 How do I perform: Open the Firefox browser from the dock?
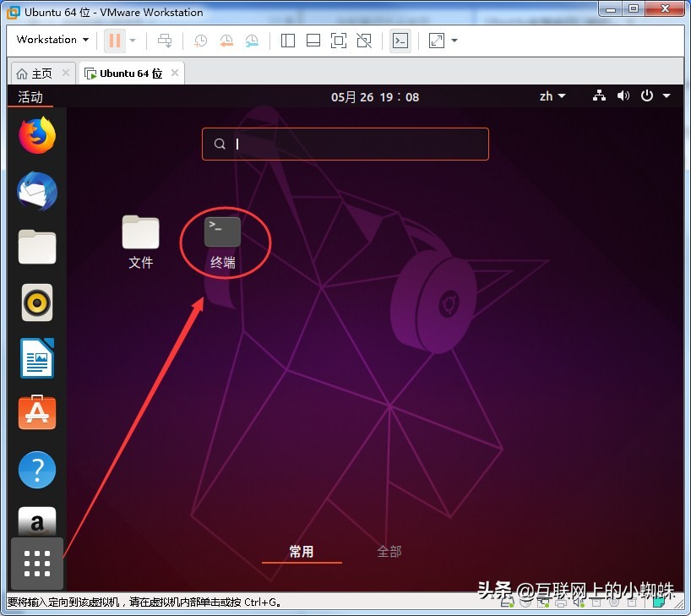(36, 135)
